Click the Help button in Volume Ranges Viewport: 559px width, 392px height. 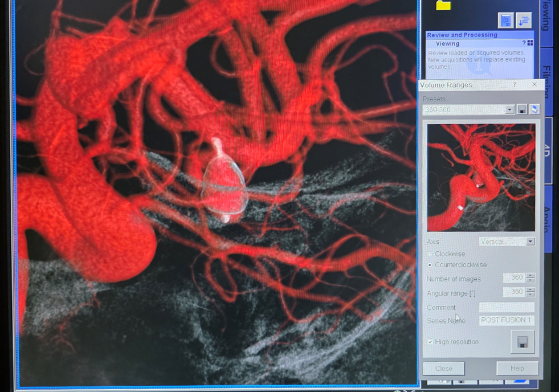(517, 368)
